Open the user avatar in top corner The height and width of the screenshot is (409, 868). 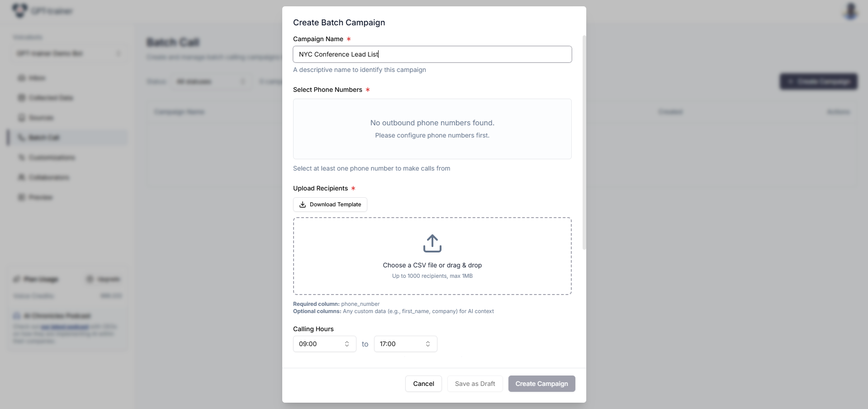pos(851,11)
